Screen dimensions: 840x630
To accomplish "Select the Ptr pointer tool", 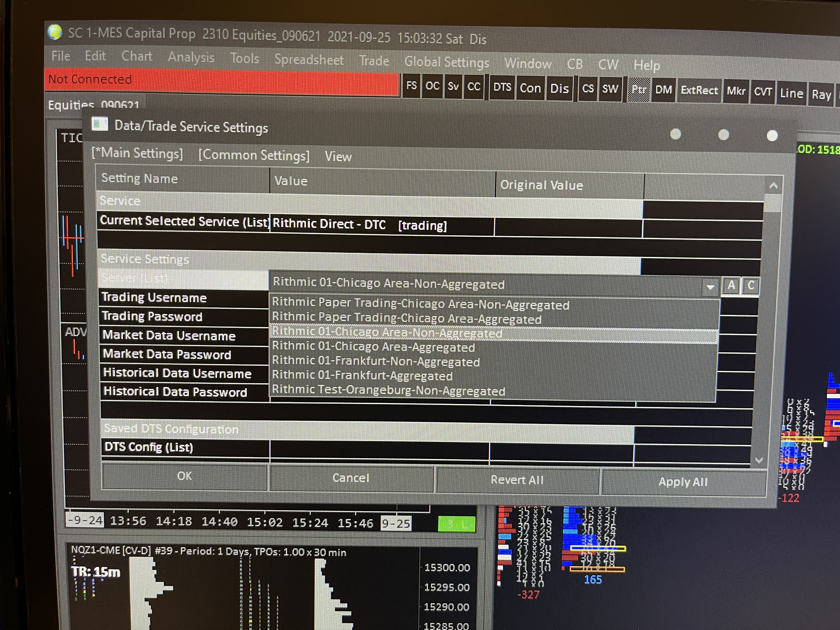I will point(639,90).
